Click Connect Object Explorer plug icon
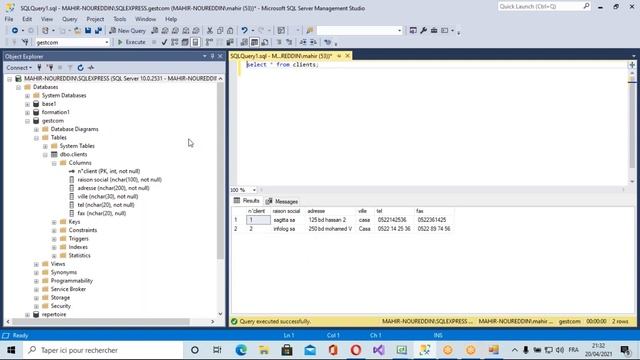This screenshot has width=640, height=360. click(x=39, y=68)
